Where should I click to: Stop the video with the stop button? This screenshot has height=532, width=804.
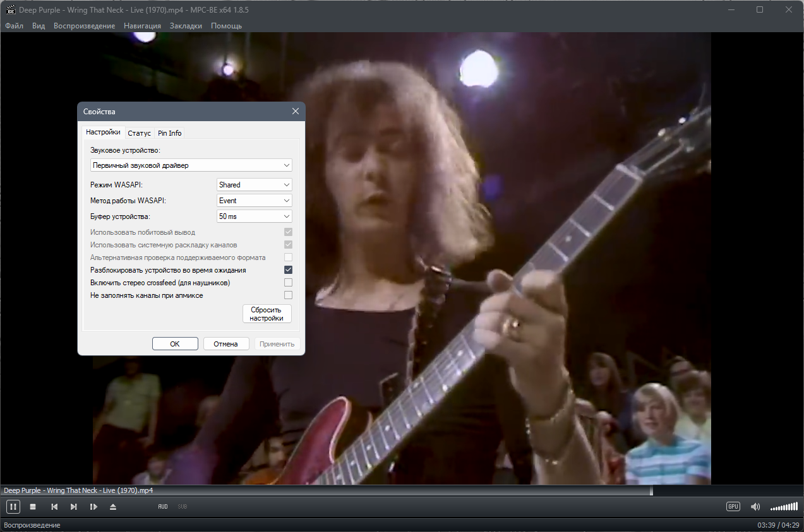[x=33, y=507]
